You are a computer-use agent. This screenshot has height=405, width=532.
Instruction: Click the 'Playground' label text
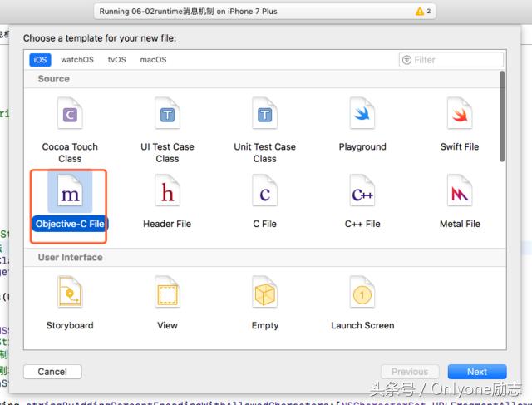click(x=362, y=146)
